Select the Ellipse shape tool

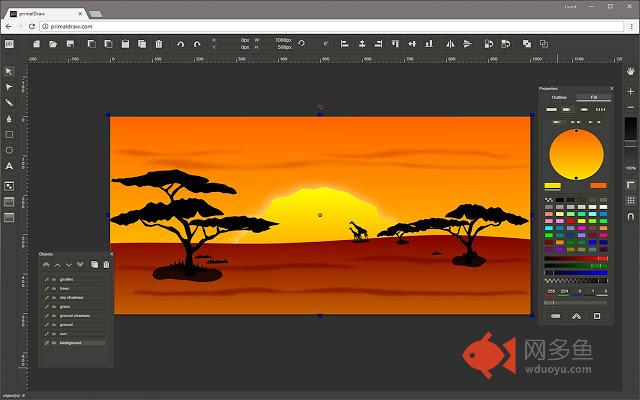[x=9, y=150]
